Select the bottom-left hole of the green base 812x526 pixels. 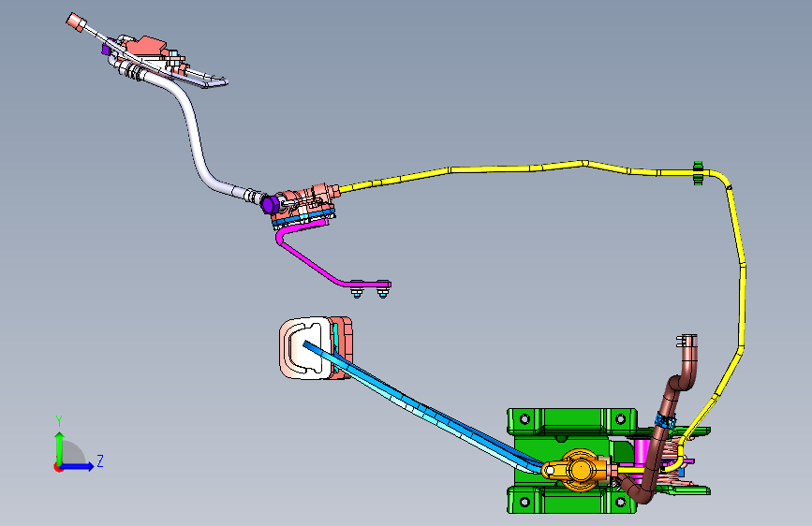(x=524, y=502)
